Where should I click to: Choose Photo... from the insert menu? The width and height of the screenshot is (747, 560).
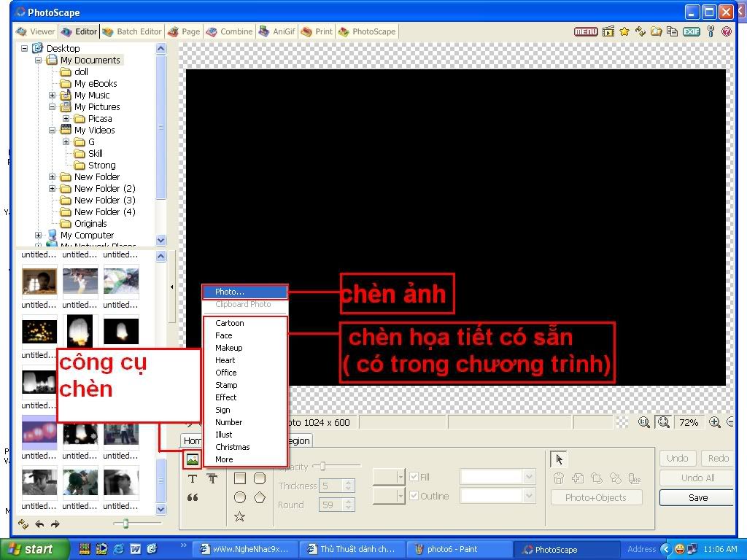[x=244, y=292]
